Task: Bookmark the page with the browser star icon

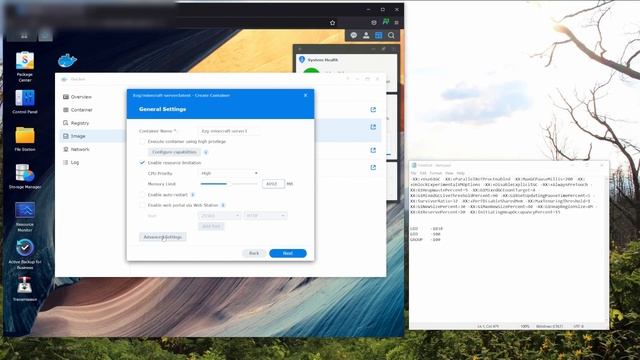Action: click(332, 23)
